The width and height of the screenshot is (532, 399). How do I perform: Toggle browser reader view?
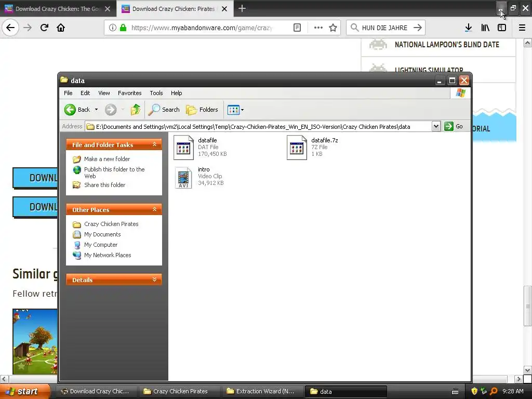pos(297,28)
